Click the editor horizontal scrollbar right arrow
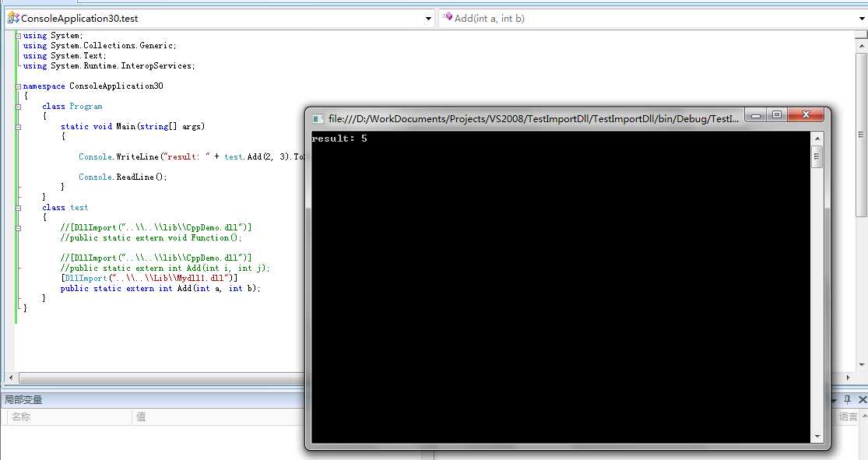Screen dimensions: 868x460 [848, 377]
